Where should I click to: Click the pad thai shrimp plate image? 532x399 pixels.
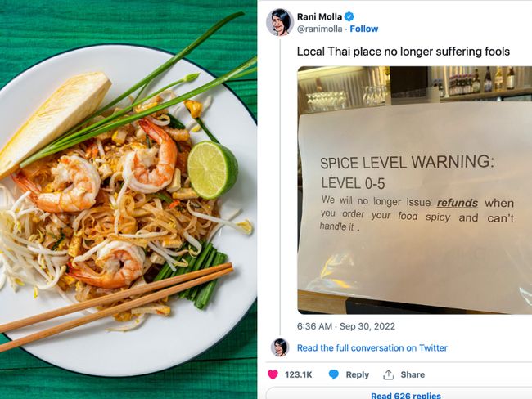click(128, 199)
